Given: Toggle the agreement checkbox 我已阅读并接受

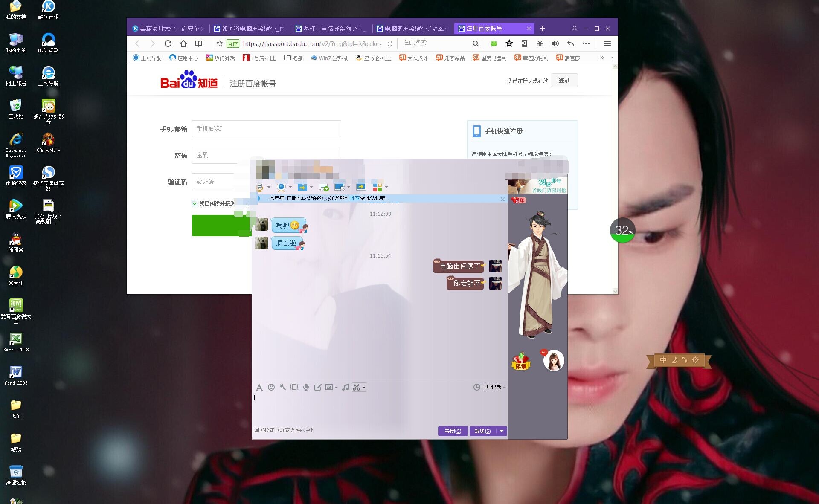Looking at the screenshot, I should point(195,203).
